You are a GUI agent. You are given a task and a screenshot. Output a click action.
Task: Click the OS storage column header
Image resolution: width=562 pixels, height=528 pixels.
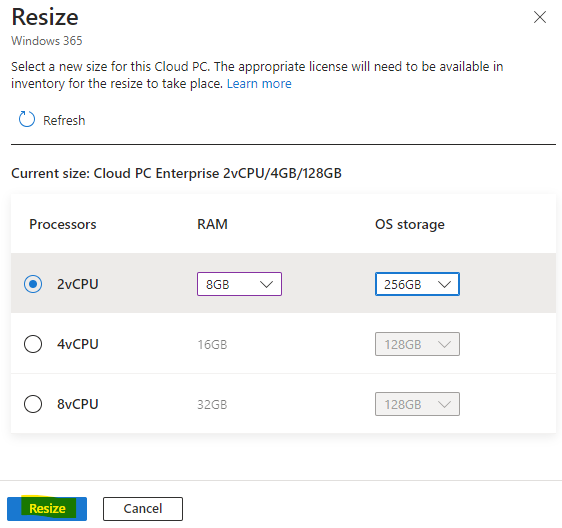(410, 224)
